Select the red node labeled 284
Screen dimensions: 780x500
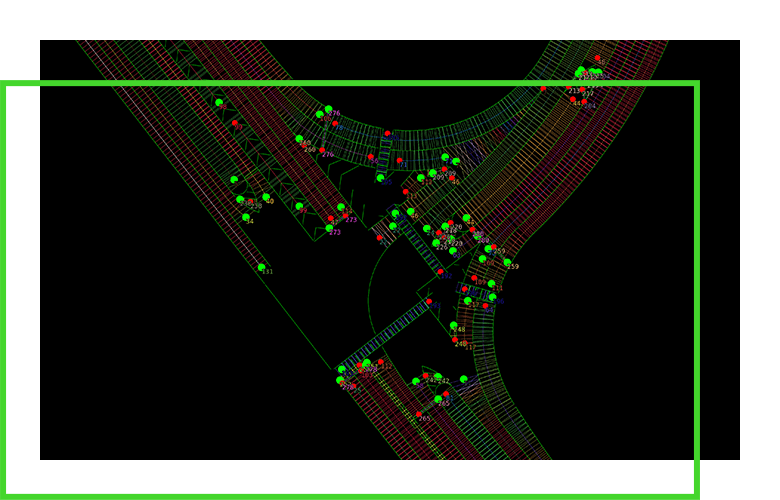pyautogui.click(x=584, y=101)
